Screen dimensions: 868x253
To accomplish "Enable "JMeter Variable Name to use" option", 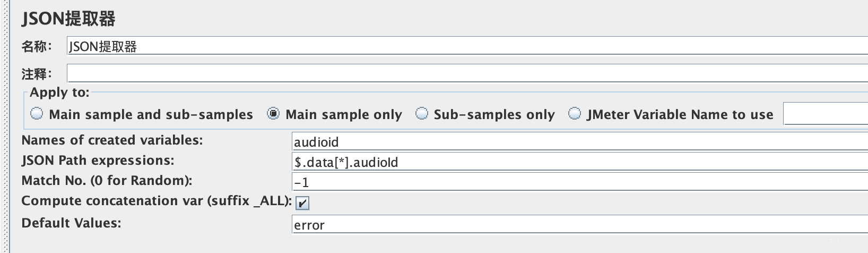I will pyautogui.click(x=575, y=114).
